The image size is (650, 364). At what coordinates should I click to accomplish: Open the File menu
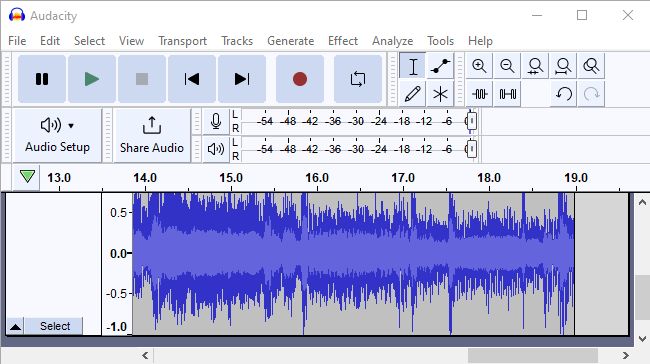[x=17, y=41]
